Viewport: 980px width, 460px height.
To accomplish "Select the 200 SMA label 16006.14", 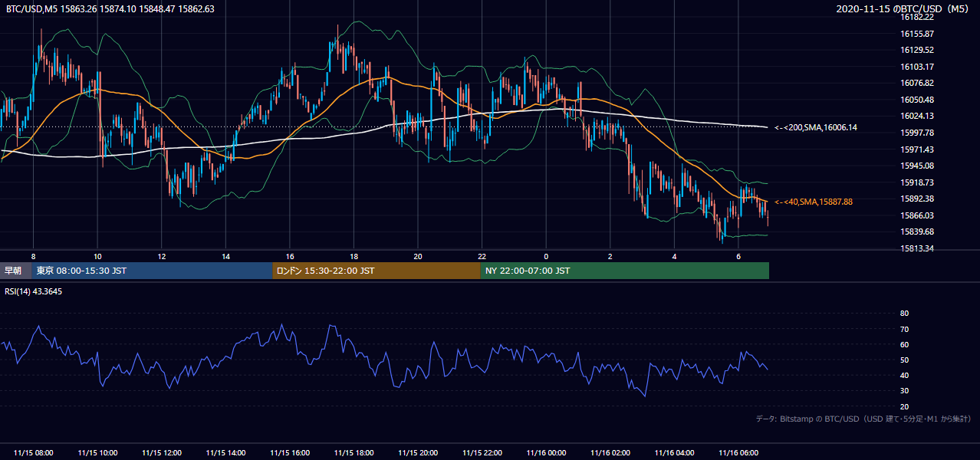I will tap(816, 127).
